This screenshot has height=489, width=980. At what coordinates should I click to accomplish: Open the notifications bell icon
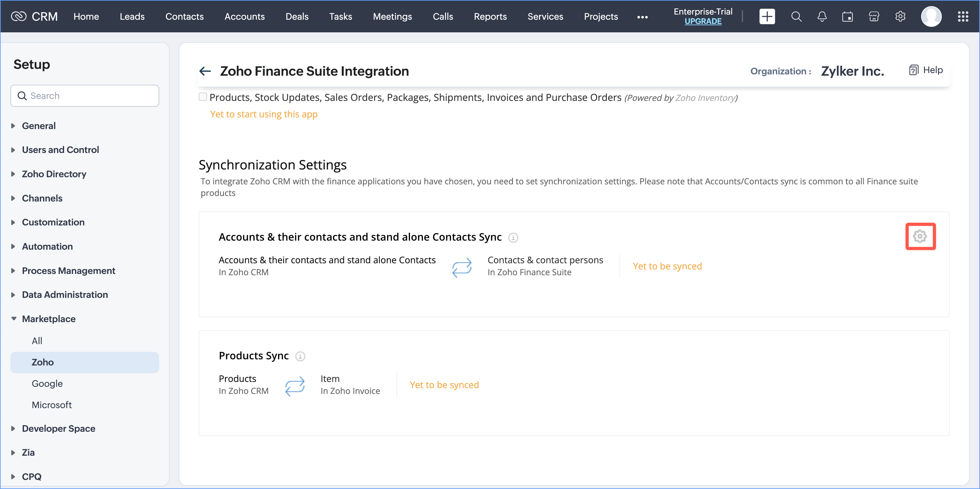point(822,16)
